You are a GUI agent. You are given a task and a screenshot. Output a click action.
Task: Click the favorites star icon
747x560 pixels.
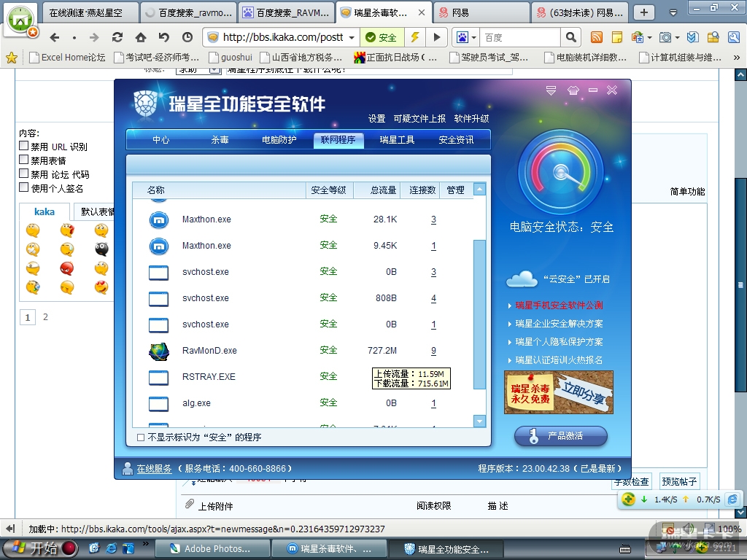(x=12, y=58)
